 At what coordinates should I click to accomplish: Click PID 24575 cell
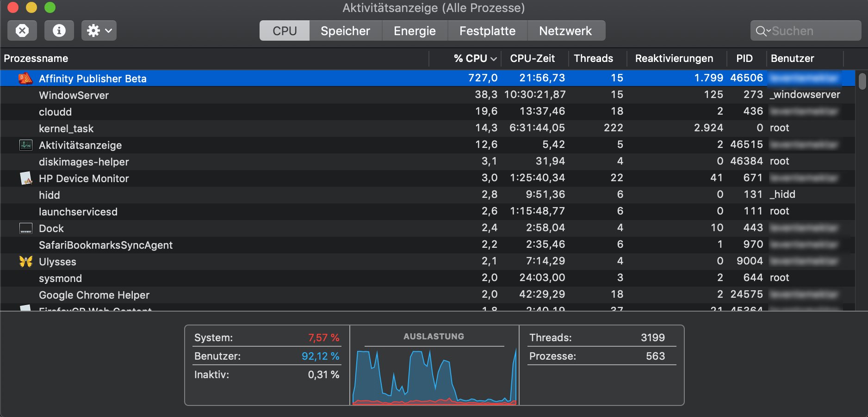[x=747, y=294]
